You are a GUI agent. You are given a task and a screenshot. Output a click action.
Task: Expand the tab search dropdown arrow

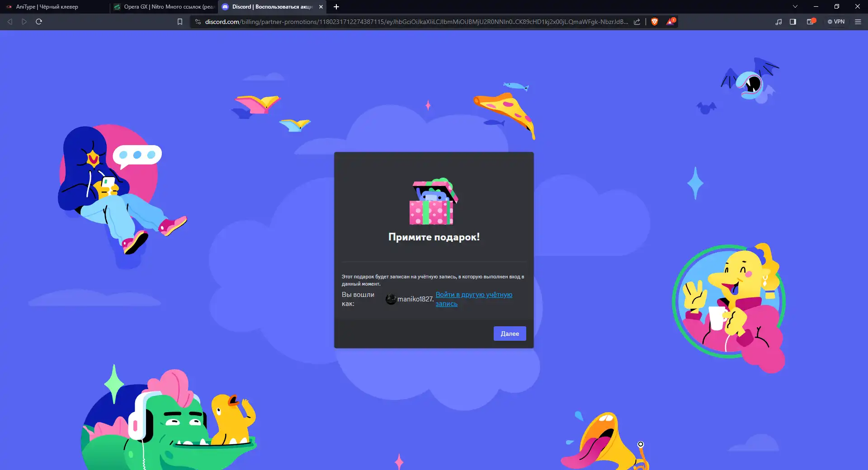click(x=795, y=7)
